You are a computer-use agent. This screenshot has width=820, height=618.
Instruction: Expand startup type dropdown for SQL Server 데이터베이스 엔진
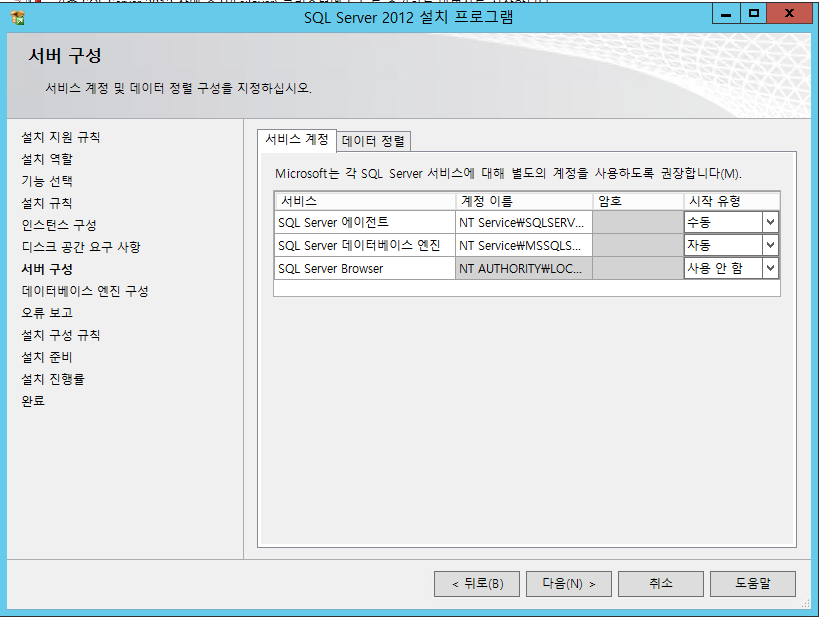pyautogui.click(x=770, y=245)
